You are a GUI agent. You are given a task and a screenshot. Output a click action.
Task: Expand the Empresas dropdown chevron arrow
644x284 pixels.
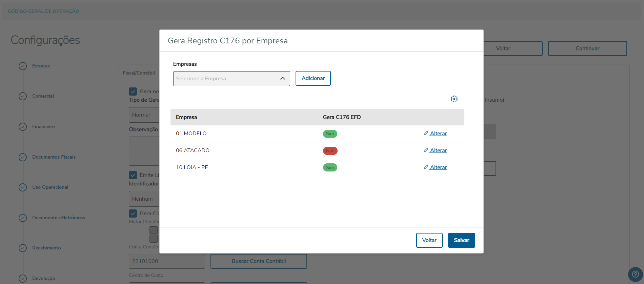click(283, 79)
